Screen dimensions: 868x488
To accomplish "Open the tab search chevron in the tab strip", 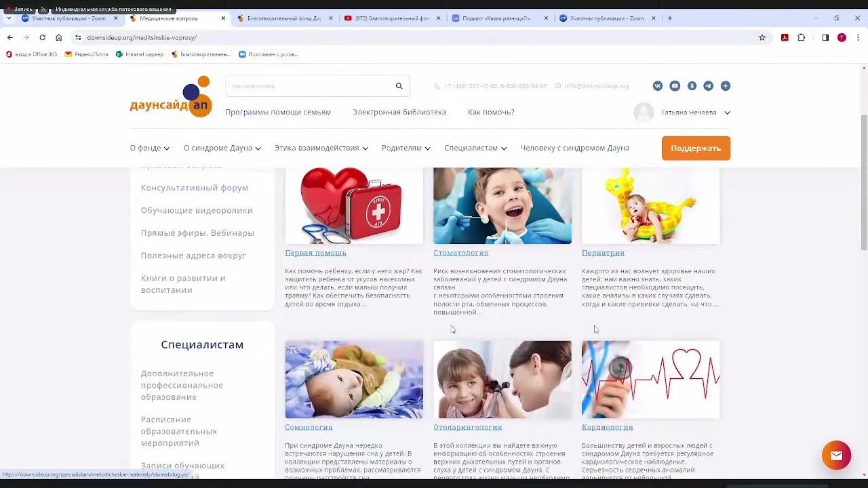I will click(x=9, y=18).
